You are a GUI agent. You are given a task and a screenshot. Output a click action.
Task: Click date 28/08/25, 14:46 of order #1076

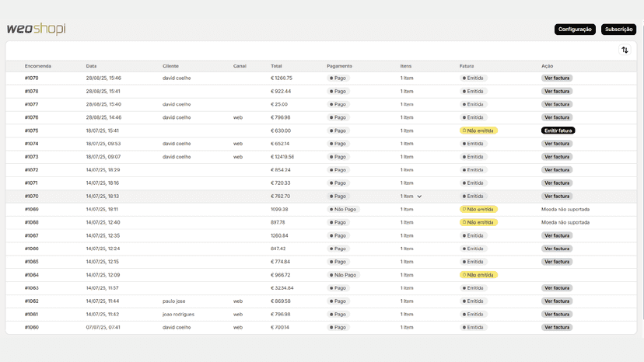[103, 117]
